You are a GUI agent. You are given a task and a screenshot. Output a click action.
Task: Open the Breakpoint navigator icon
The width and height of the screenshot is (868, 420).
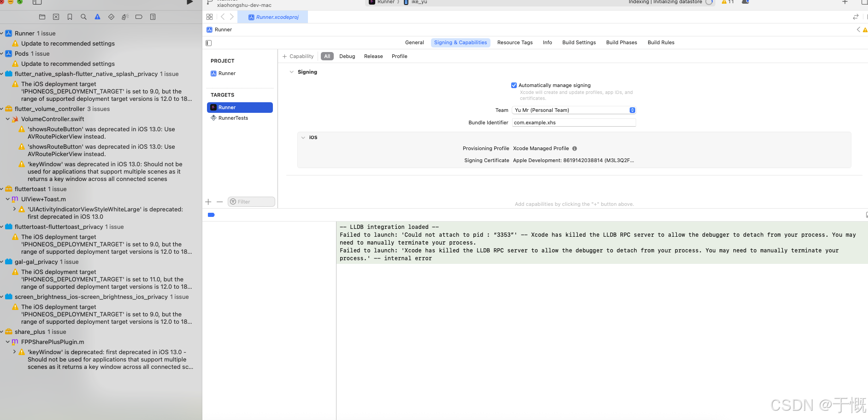point(139,17)
